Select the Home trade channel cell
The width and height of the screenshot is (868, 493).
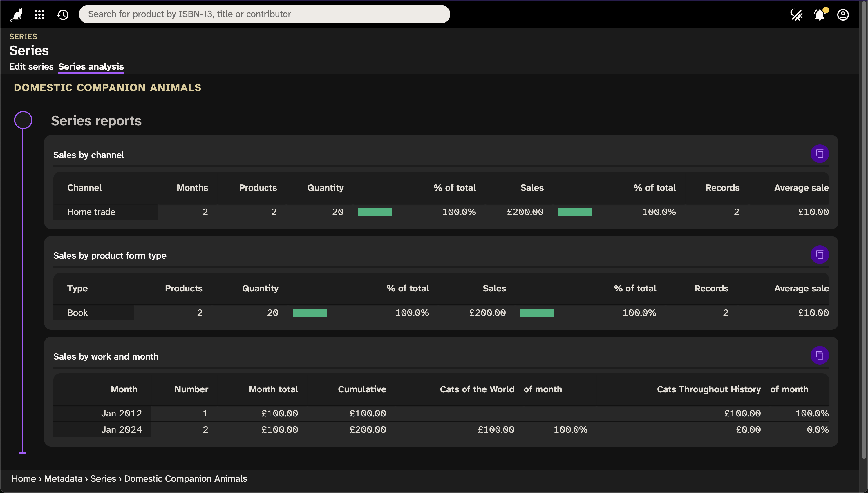pos(91,212)
